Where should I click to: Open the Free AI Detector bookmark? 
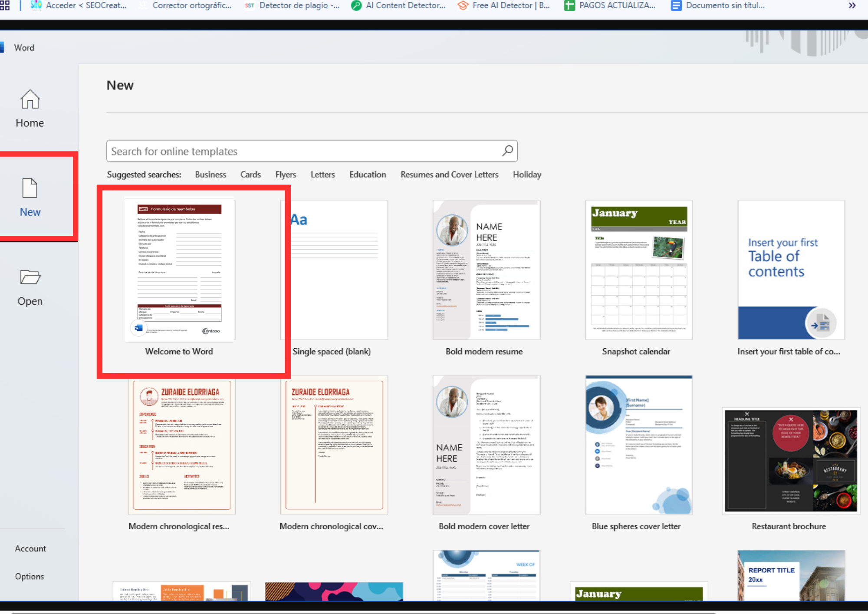click(503, 5)
